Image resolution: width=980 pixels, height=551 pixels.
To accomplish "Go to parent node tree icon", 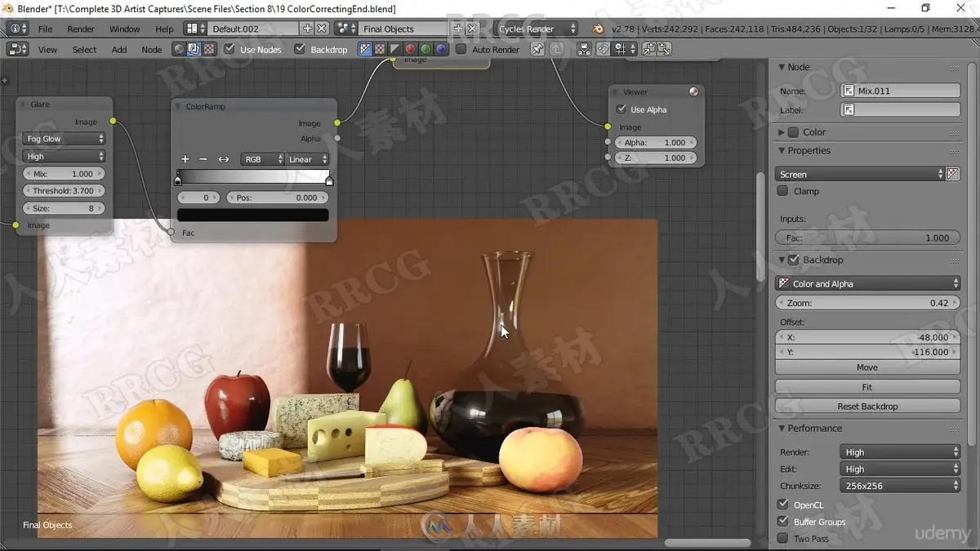I will tap(556, 49).
